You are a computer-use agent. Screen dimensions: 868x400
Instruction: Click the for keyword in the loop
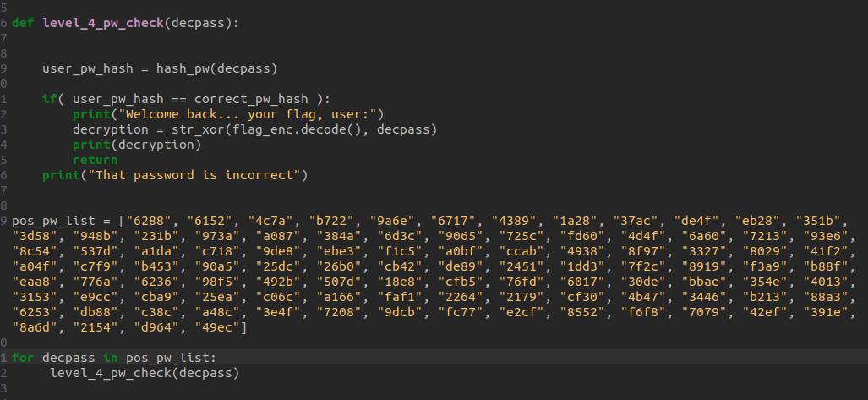23,358
